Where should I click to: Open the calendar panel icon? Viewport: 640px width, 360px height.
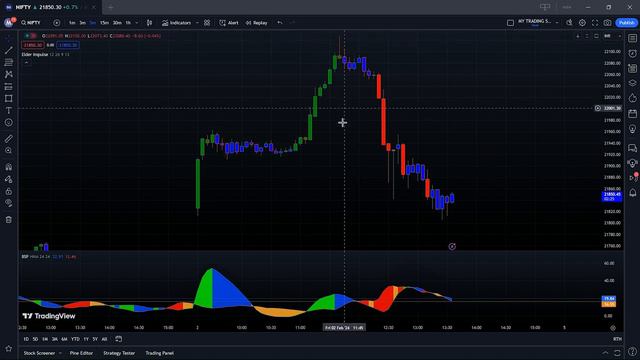(x=632, y=113)
